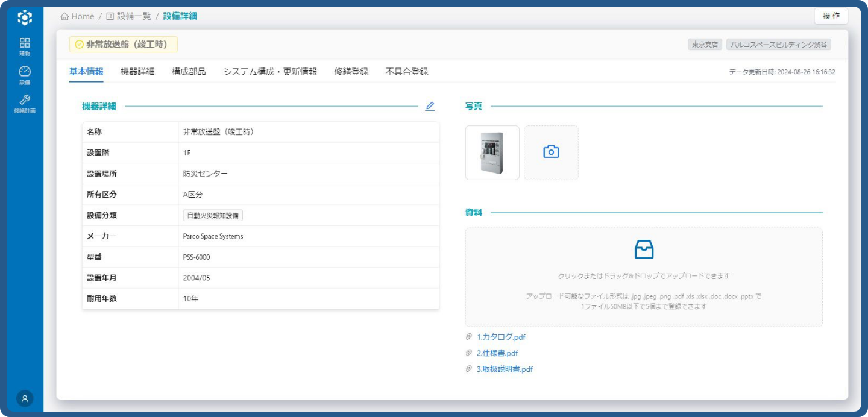The width and height of the screenshot is (868, 417).
Task: Click the pencil icon to edit 機器詳細
Action: pyautogui.click(x=430, y=106)
